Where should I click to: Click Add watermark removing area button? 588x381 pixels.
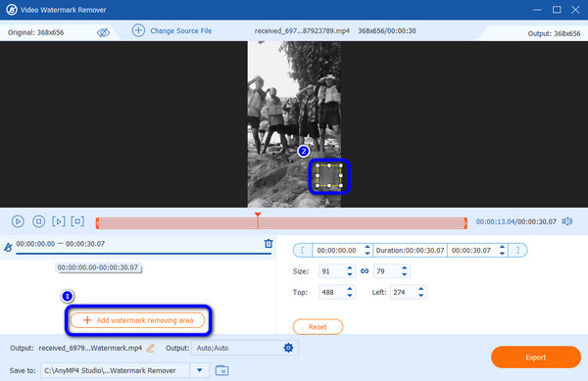137,320
